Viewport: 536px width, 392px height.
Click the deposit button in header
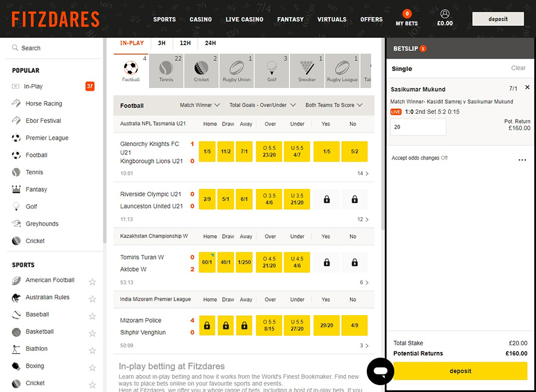(x=498, y=19)
